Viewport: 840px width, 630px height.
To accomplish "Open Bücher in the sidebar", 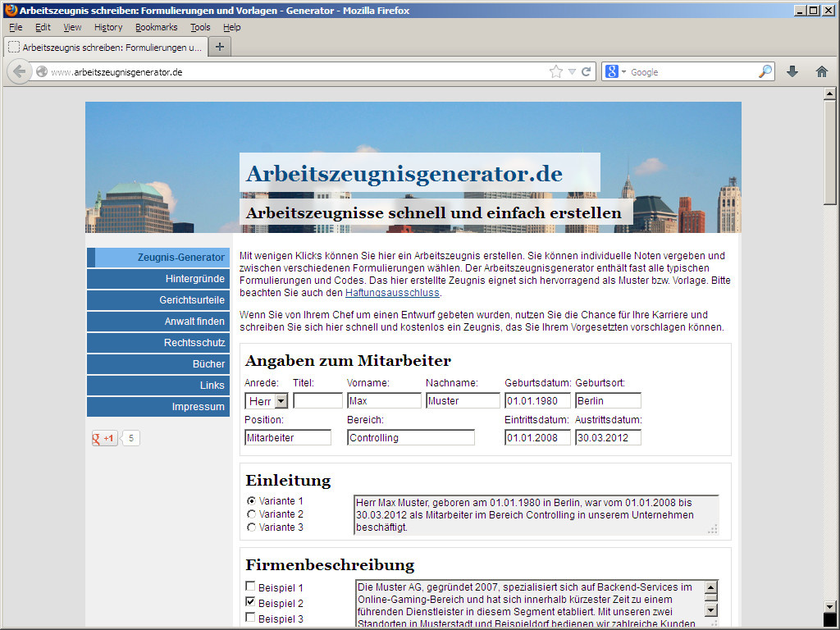I will point(158,364).
